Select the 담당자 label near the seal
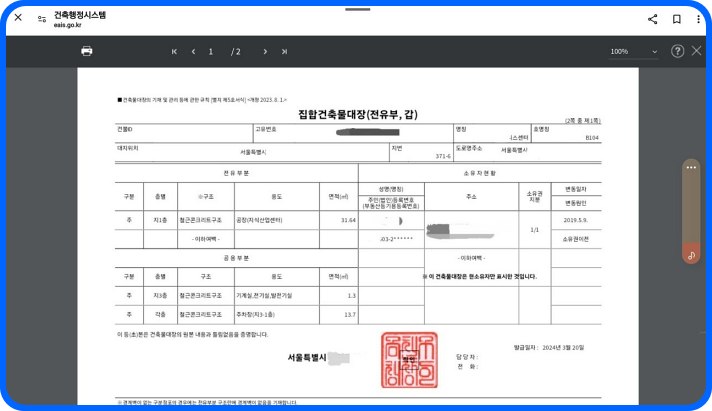This screenshot has width=712, height=411. click(467, 357)
